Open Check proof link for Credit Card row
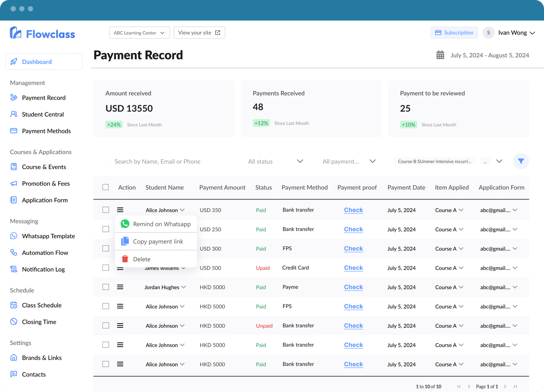Image resolution: width=544 pixels, height=392 pixels. point(353,268)
